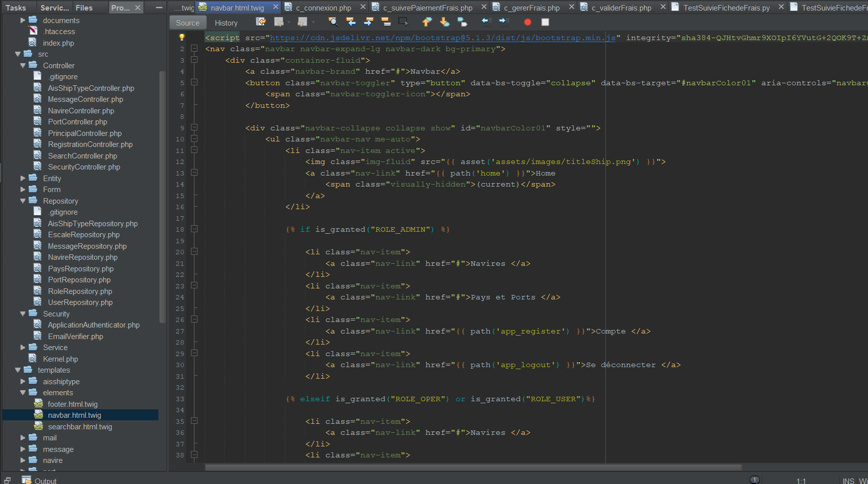Image resolution: width=868 pixels, height=484 pixels.
Task: Close the c_gererFrais.php tab
Action: pos(571,7)
